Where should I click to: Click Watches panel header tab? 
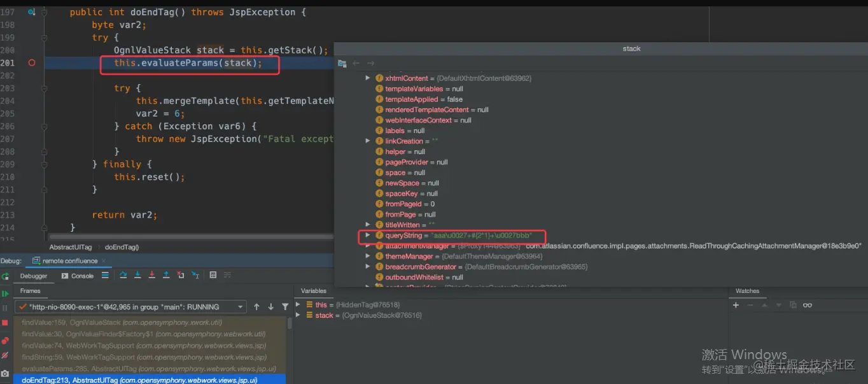747,290
